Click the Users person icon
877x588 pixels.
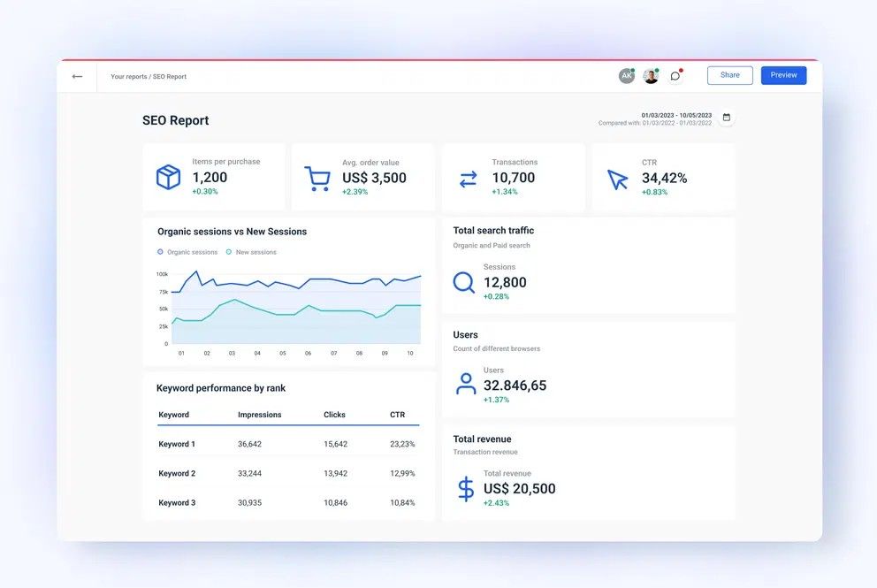click(465, 384)
